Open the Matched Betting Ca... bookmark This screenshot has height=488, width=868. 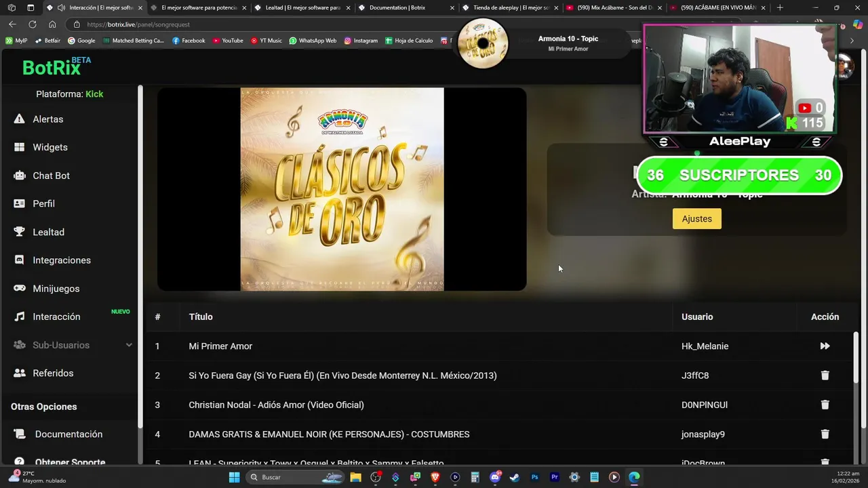pyautogui.click(x=133, y=41)
